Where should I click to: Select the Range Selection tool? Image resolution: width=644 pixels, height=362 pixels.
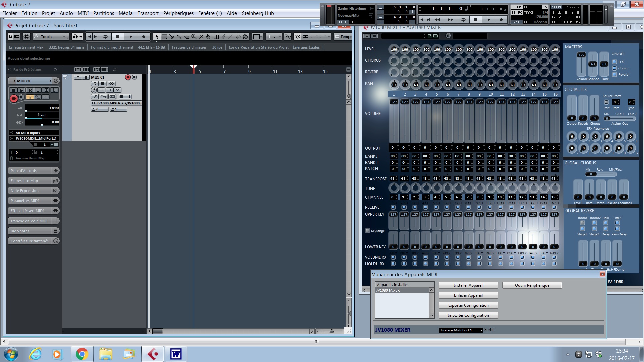pos(164,37)
